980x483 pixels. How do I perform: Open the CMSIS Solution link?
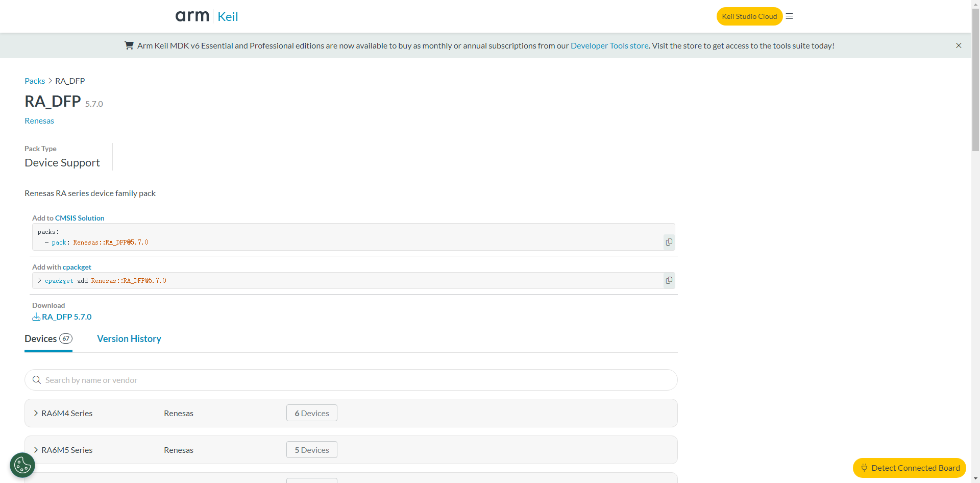coord(80,218)
